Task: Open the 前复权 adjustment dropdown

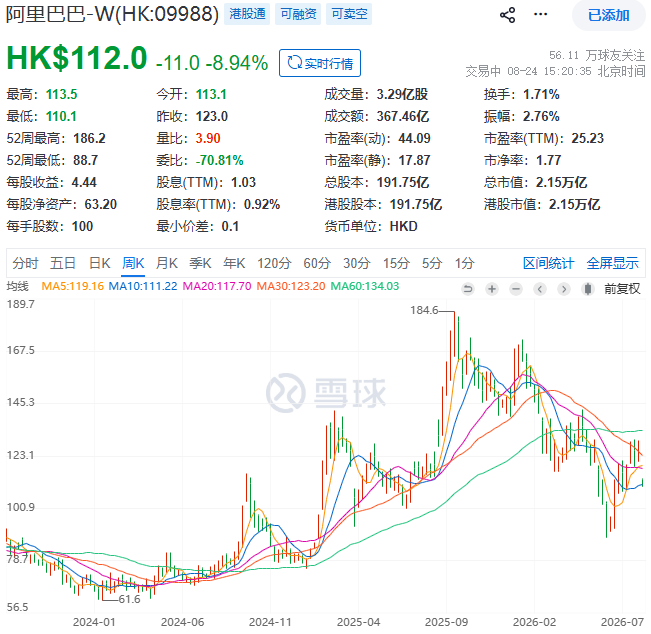Action: (622, 289)
